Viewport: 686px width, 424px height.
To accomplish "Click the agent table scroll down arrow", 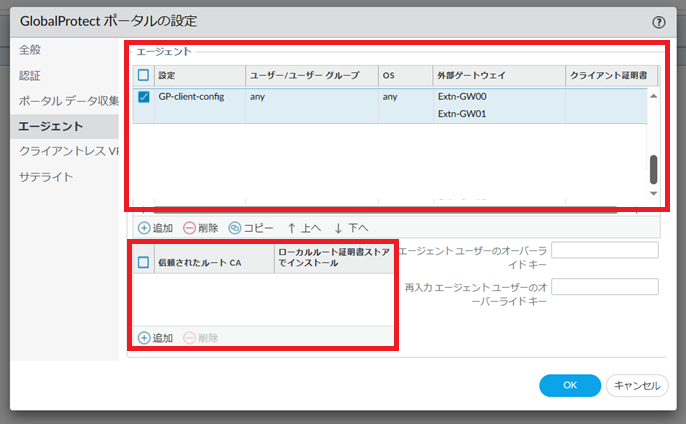I will [653, 193].
